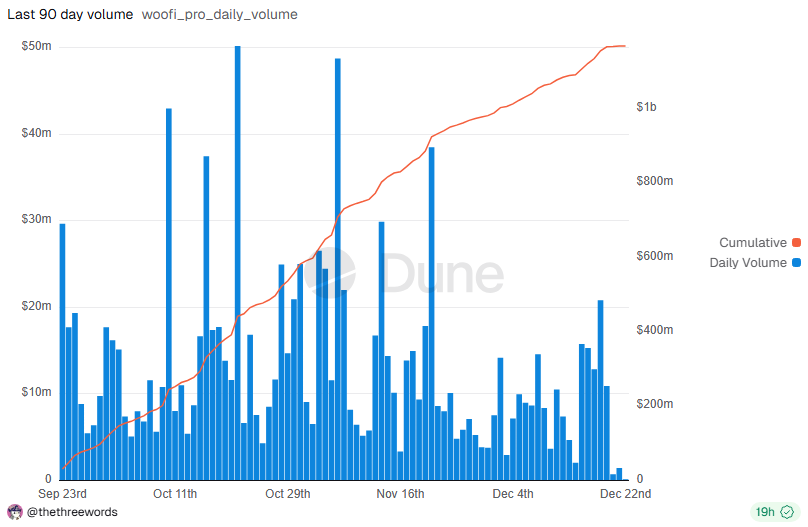Select the tallest bar reaching $50m
Screen dimensions: 808x527
point(237,260)
